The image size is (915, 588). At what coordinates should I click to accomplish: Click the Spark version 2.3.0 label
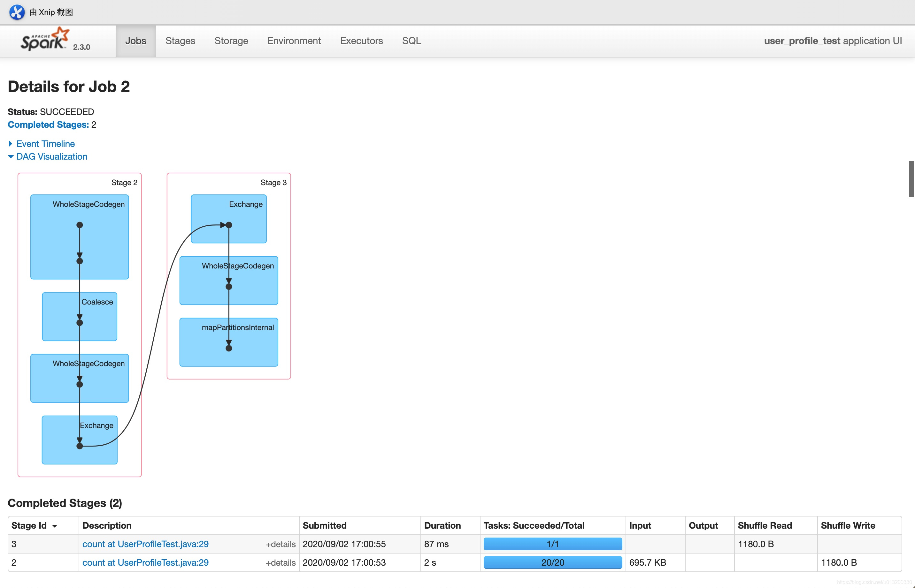[x=82, y=47]
